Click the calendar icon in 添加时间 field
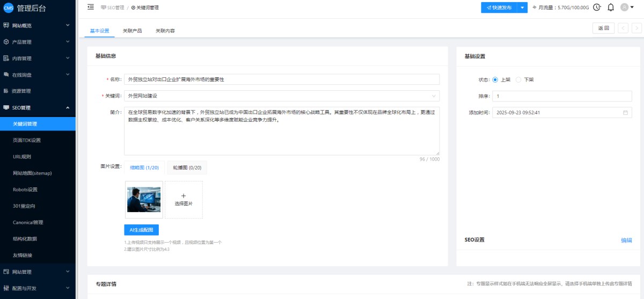This screenshot has height=299, width=644. pyautogui.click(x=625, y=113)
